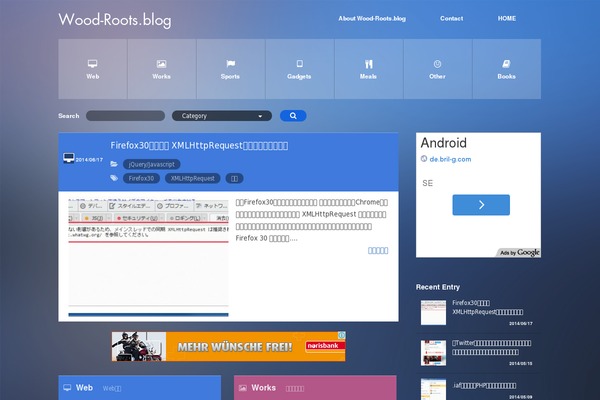The width and height of the screenshot is (600, 400).
Task: Open the Works category picture icon
Action: [x=161, y=64]
